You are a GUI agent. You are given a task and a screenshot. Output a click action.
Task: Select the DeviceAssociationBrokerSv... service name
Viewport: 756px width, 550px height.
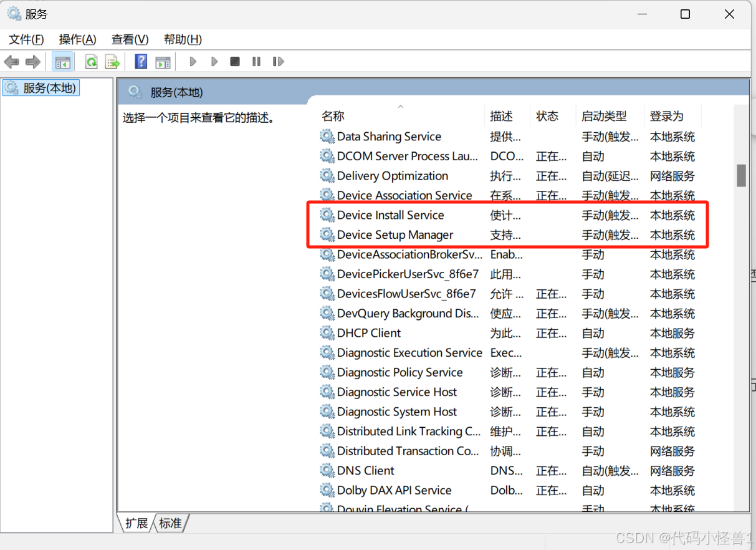[409, 254]
